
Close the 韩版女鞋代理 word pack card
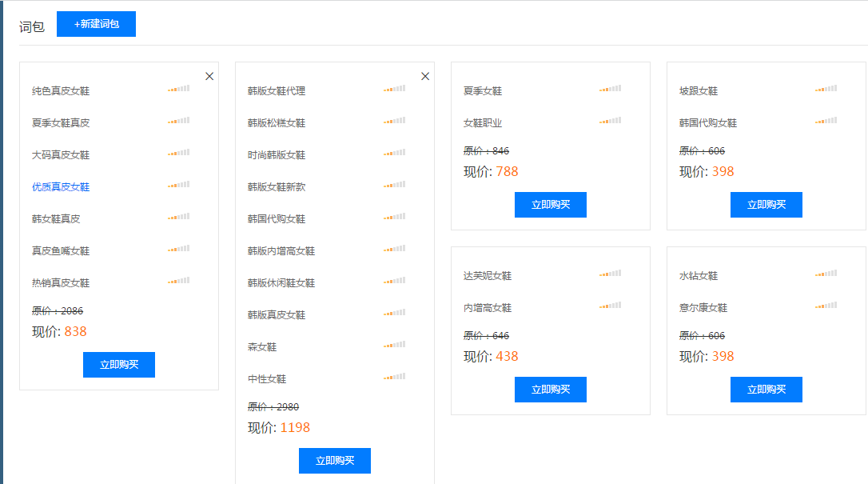pos(425,76)
